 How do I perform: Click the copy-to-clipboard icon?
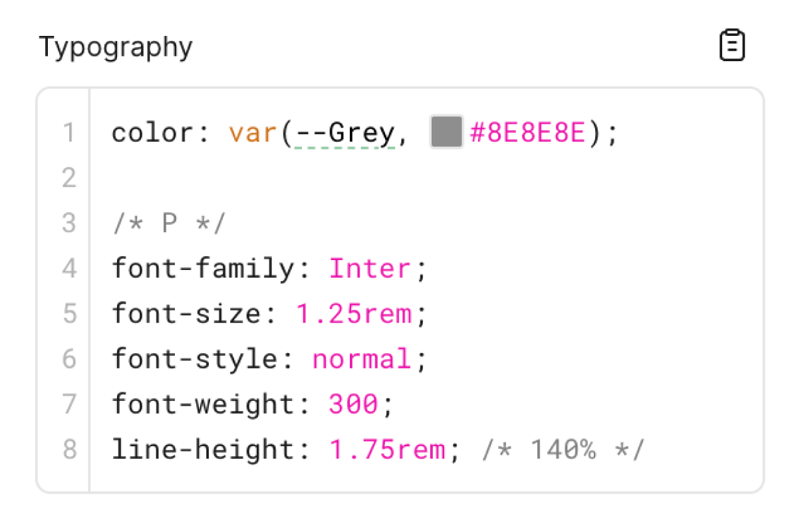731,45
